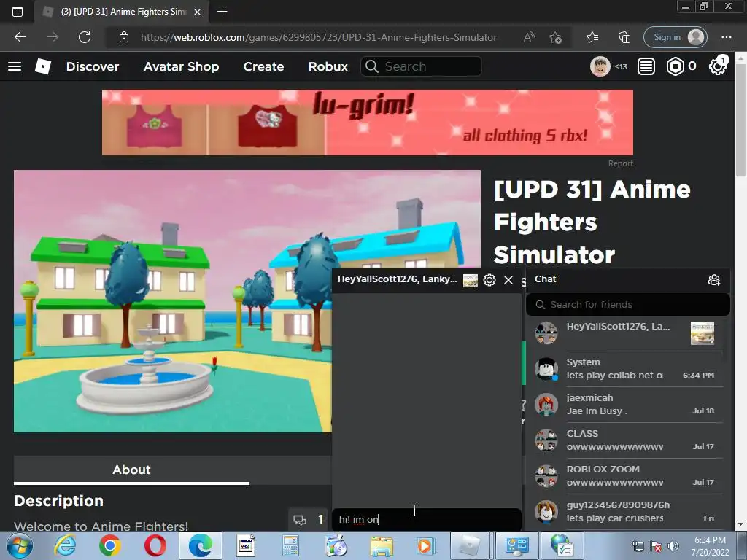Click the Search for friends field
This screenshot has height=560, width=747.
[628, 305]
